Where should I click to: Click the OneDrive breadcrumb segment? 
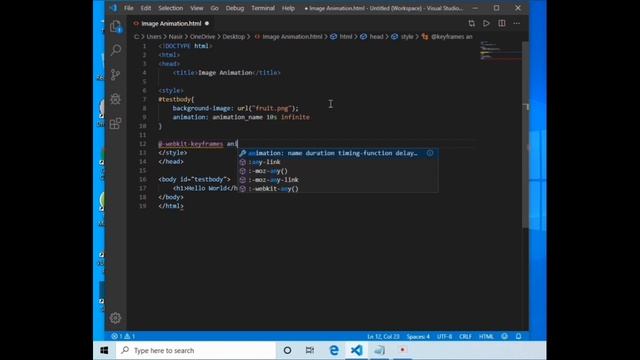[x=202, y=37]
